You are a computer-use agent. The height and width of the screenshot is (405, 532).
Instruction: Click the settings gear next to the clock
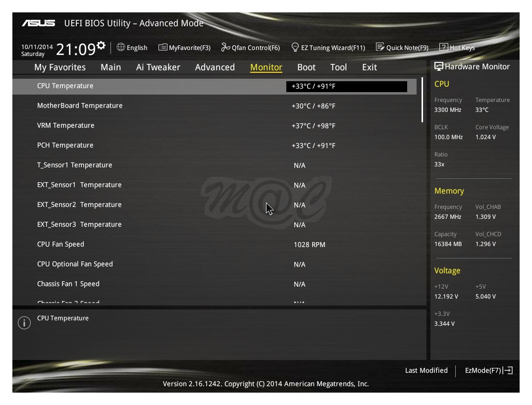pyautogui.click(x=101, y=46)
